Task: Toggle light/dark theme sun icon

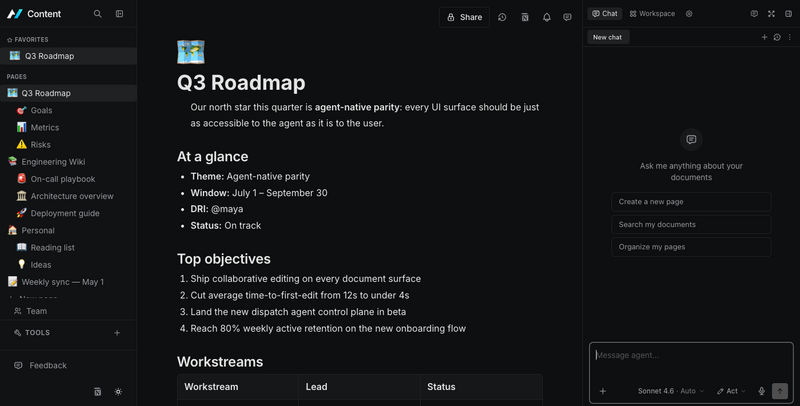Action: tap(118, 392)
